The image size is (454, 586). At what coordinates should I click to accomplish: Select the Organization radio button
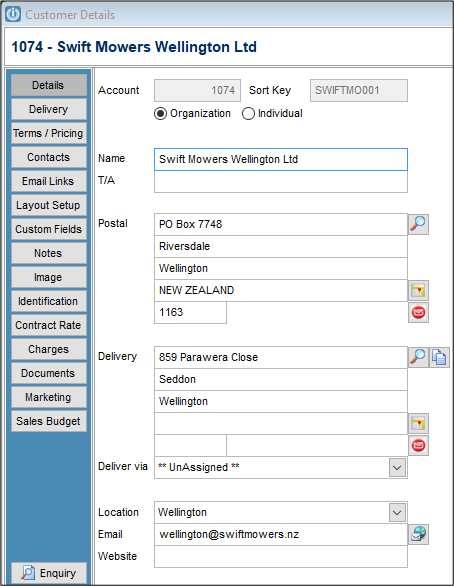pos(160,114)
